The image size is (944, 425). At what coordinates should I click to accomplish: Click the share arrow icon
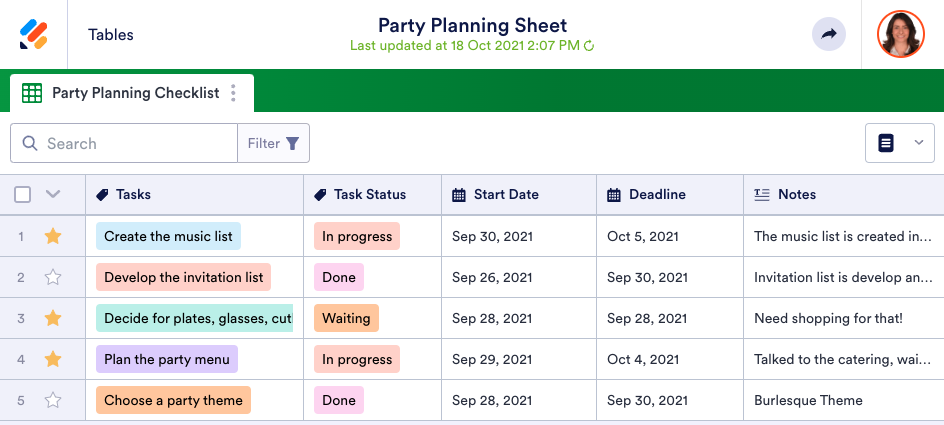click(x=828, y=34)
